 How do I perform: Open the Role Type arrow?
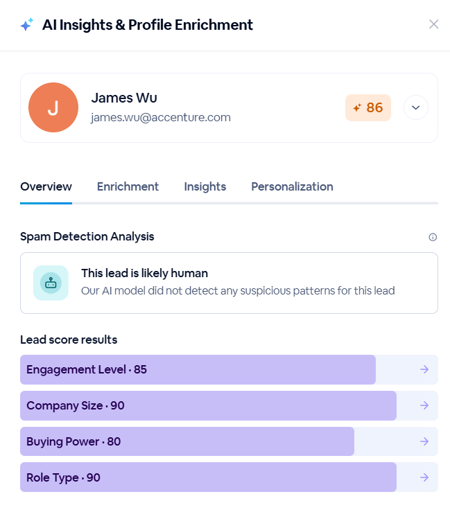[x=424, y=477]
